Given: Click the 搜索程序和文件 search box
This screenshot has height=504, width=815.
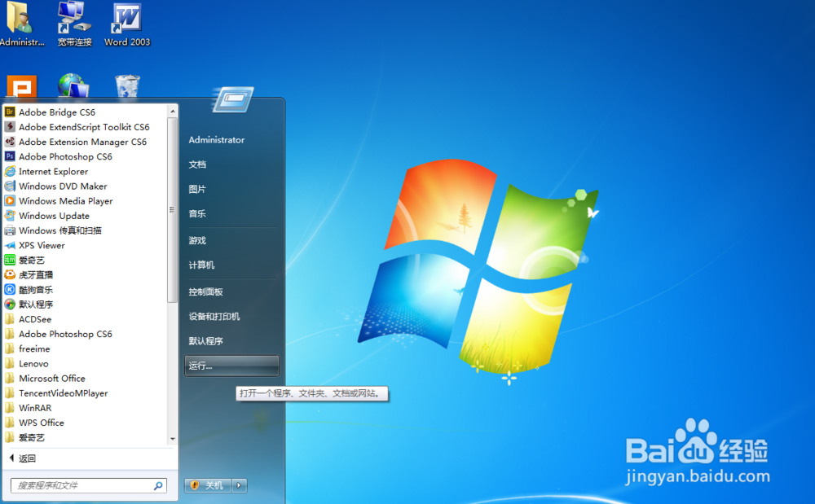Looking at the screenshot, I should pos(88,485).
